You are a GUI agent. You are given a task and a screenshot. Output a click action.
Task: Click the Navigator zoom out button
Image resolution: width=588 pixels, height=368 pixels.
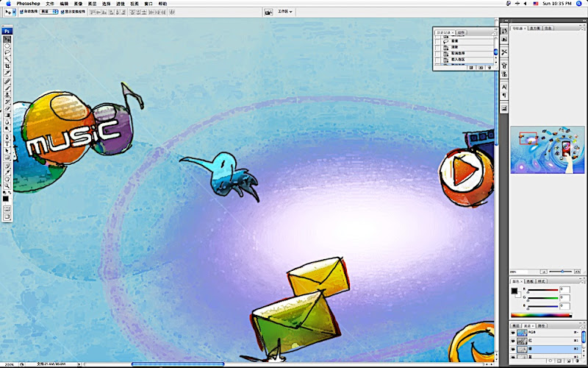[543, 272]
